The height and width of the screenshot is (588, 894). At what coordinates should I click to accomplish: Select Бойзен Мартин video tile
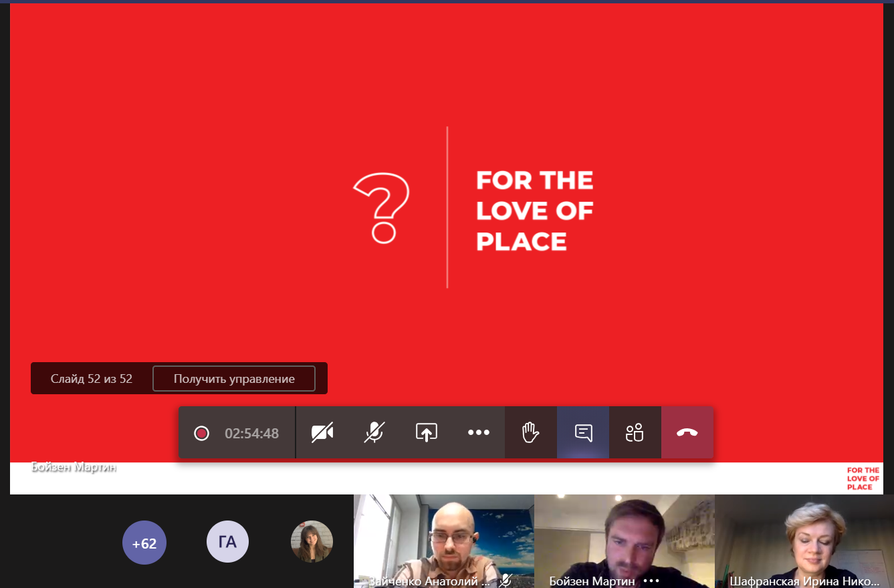pyautogui.click(x=625, y=541)
